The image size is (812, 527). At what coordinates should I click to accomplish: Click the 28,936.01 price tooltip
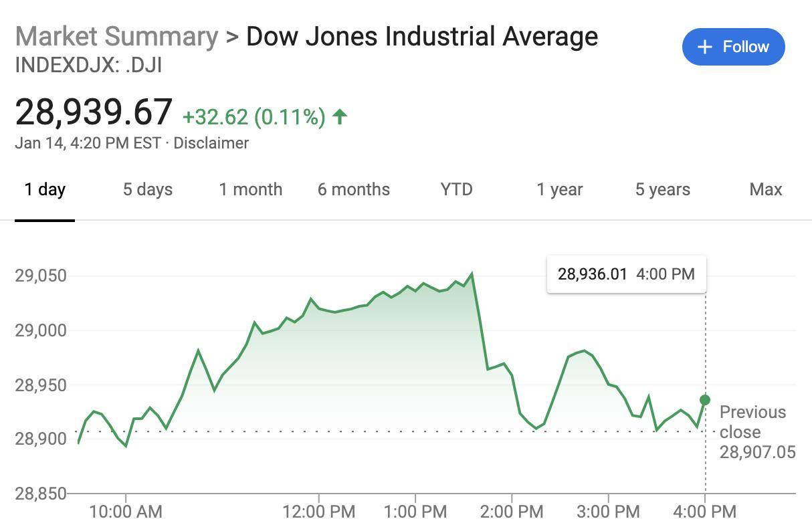point(626,274)
